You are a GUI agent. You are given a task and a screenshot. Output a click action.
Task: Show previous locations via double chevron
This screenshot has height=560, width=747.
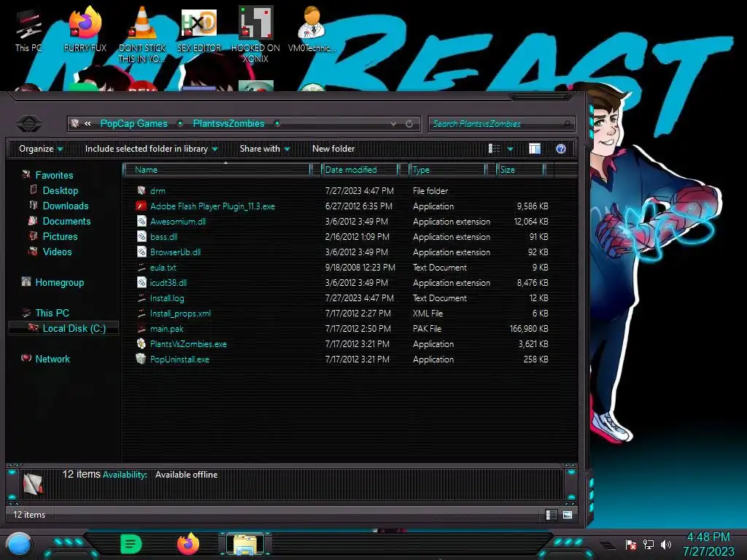pos(88,124)
